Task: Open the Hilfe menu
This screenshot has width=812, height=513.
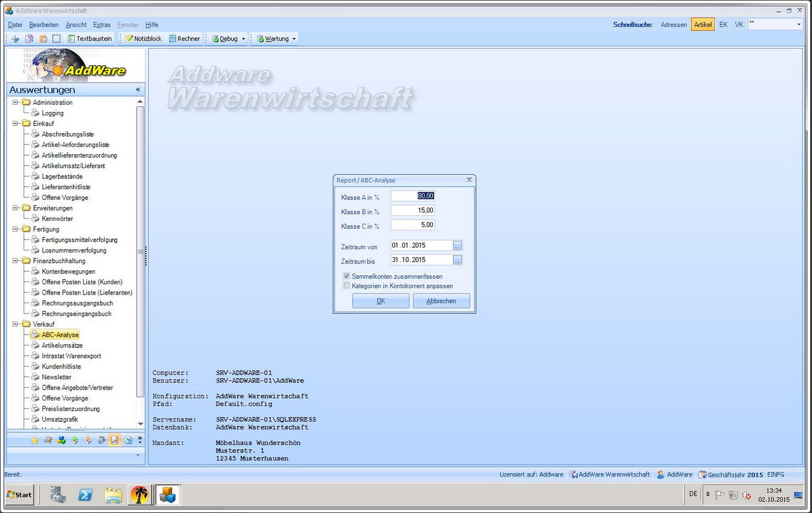Action: (152, 25)
